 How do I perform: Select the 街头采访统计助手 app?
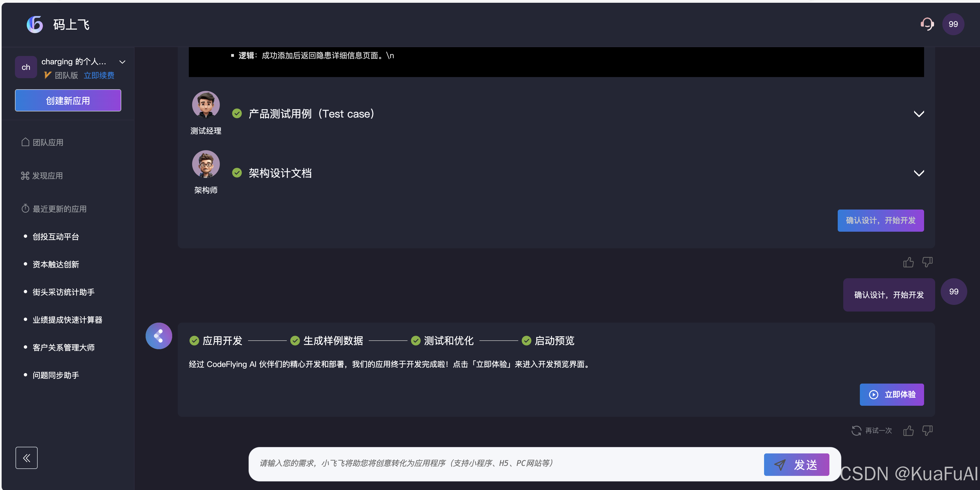pyautogui.click(x=63, y=292)
